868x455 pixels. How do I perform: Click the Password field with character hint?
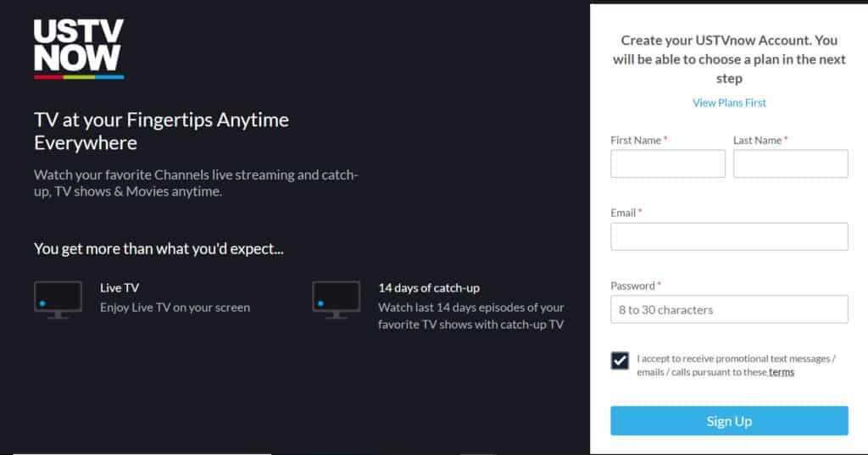coord(729,309)
